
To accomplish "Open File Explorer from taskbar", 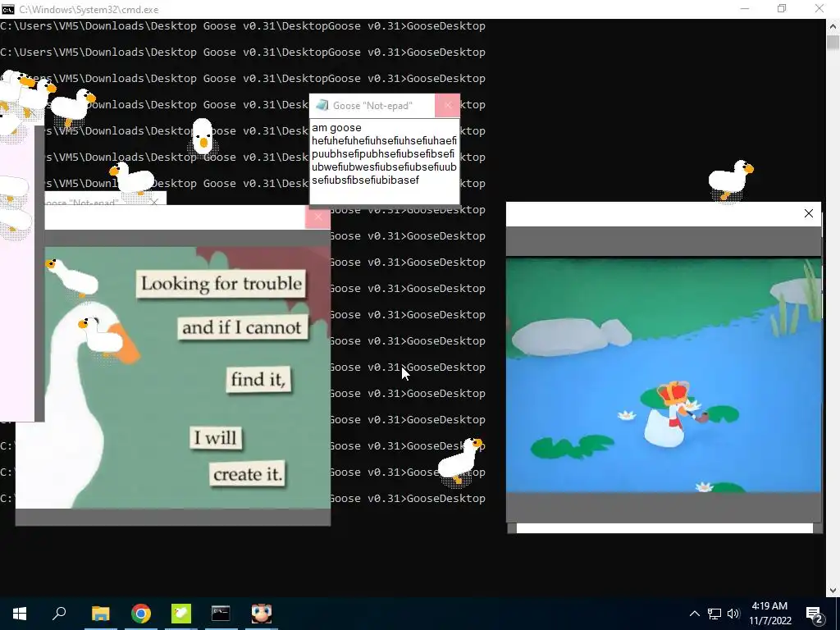I will coord(100,613).
